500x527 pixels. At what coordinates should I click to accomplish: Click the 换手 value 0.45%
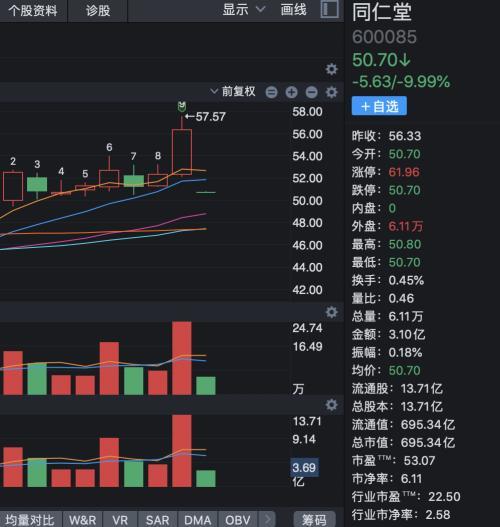[x=406, y=280]
